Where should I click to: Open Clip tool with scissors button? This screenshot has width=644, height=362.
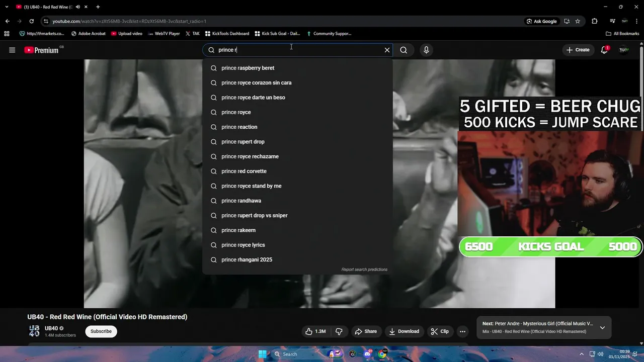[x=440, y=331]
